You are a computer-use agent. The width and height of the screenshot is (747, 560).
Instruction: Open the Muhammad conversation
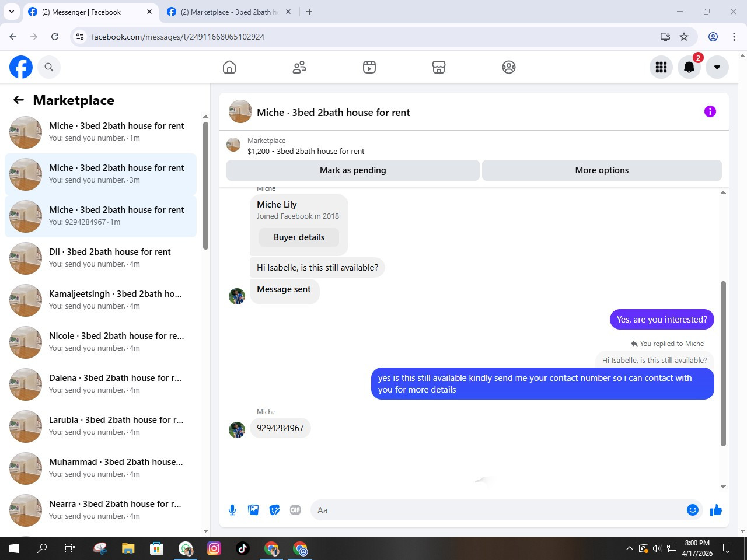tap(100, 468)
